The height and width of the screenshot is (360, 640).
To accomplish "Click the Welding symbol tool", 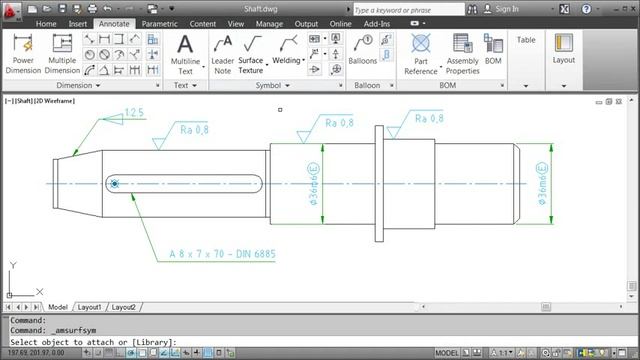I will click(287, 50).
